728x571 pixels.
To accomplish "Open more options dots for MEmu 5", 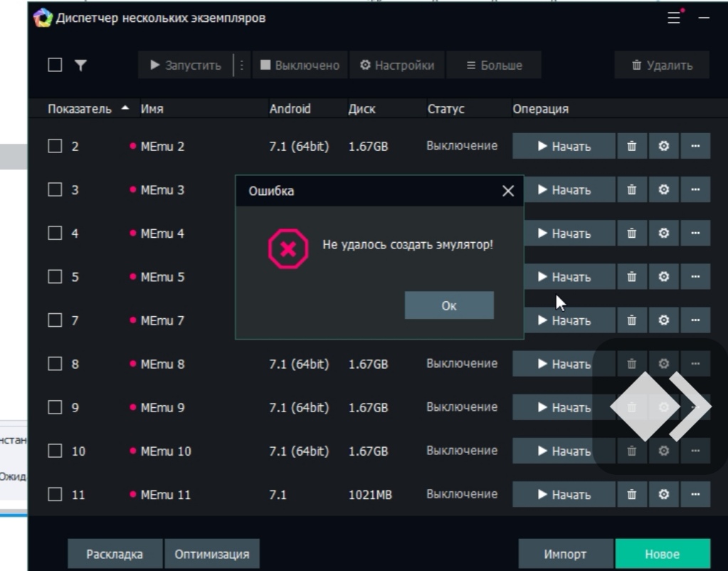I will point(695,277).
